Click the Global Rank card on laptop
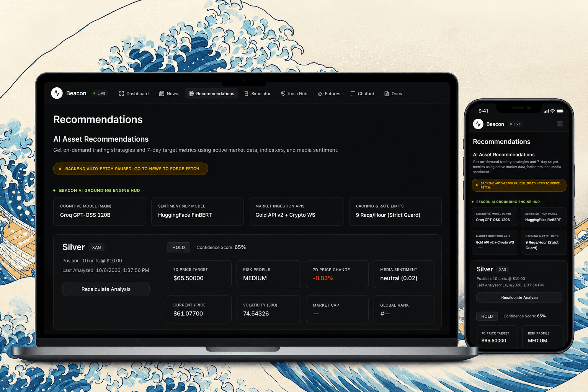The width and height of the screenshot is (588, 392). pos(404,309)
